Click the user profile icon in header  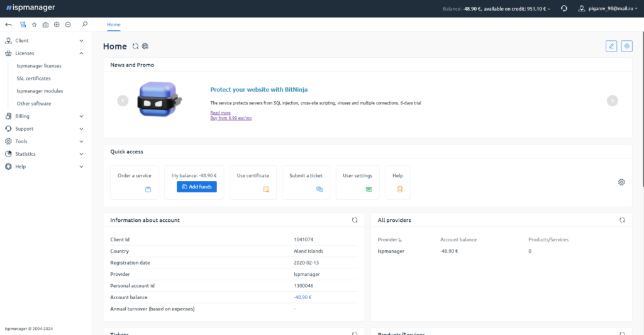(582, 8)
